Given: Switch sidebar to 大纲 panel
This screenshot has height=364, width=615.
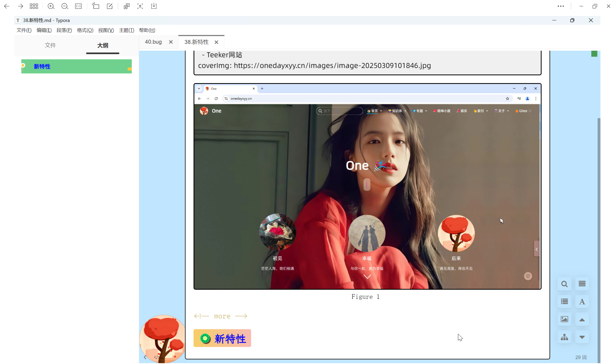Looking at the screenshot, I should coord(103,45).
